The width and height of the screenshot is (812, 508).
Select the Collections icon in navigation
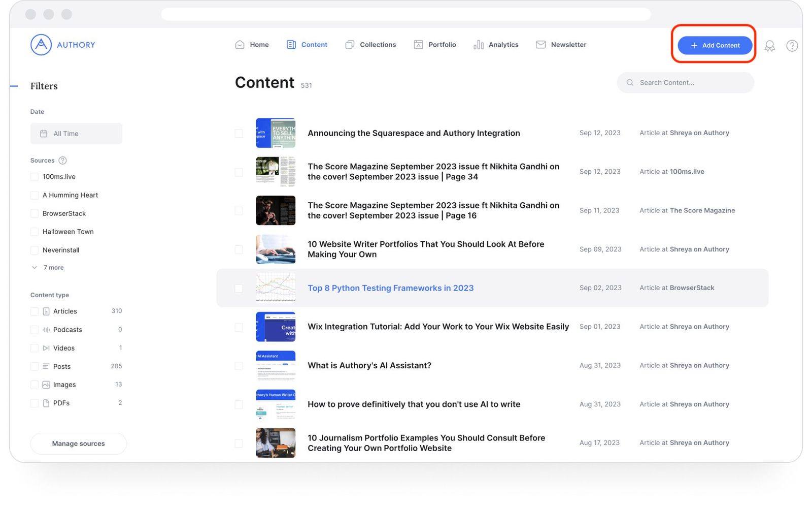pyautogui.click(x=349, y=45)
